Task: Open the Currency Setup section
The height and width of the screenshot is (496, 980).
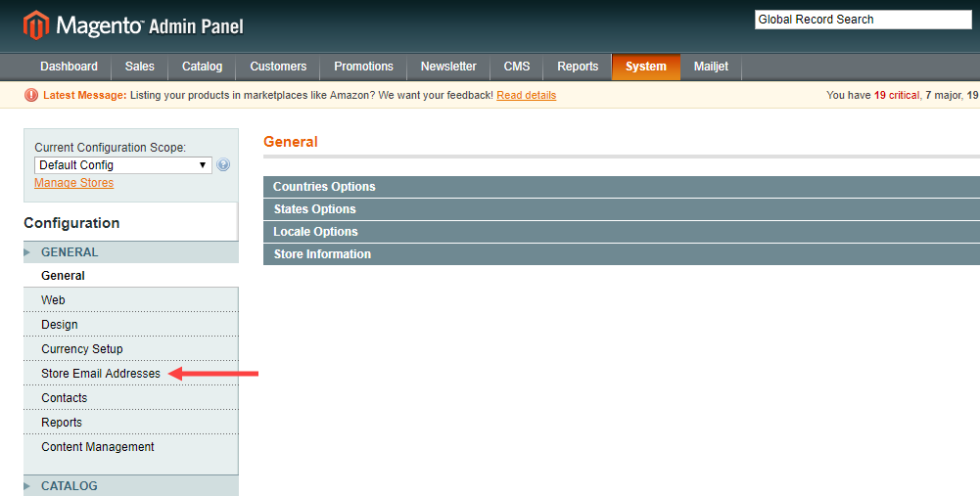Action: coord(131,348)
